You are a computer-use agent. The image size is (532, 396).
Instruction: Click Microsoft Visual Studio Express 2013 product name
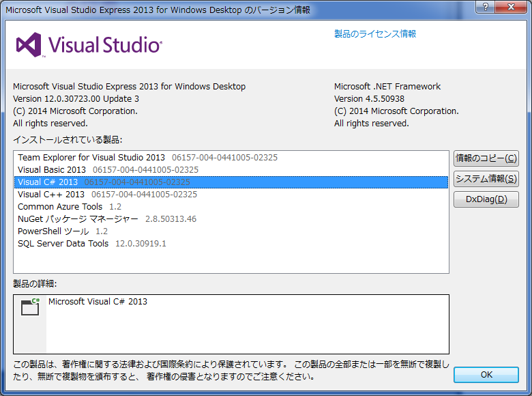(130, 87)
